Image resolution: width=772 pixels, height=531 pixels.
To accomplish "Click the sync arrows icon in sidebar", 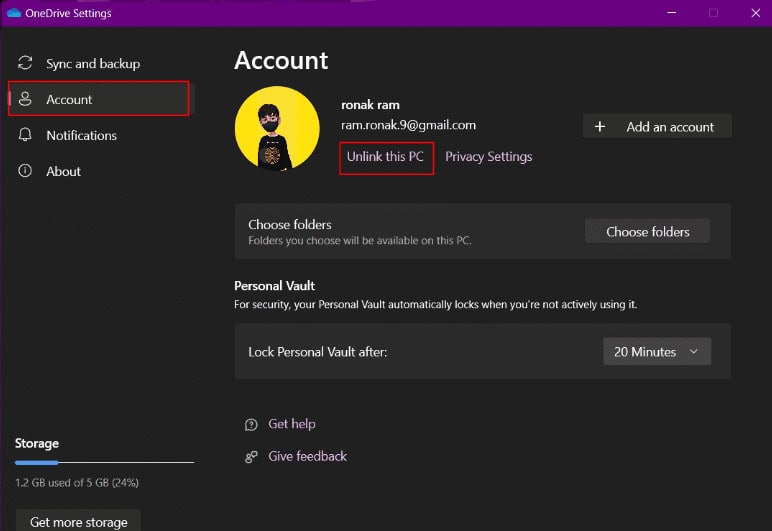I will pos(25,63).
